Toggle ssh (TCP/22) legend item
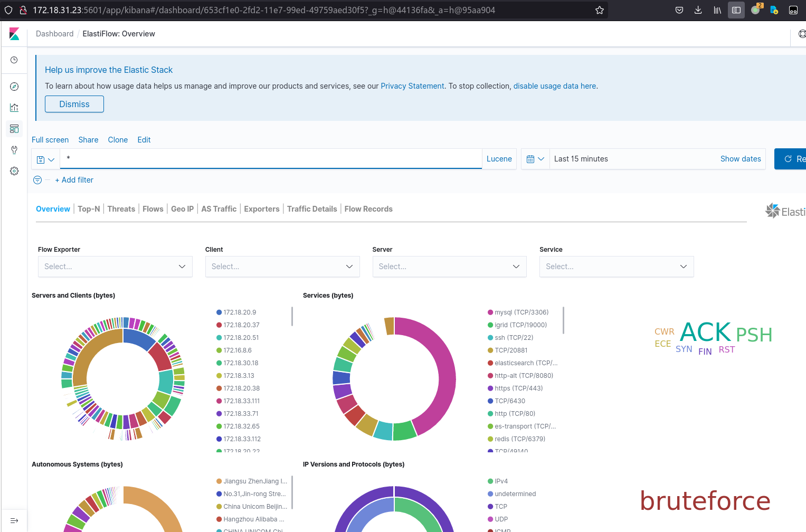 click(510, 338)
